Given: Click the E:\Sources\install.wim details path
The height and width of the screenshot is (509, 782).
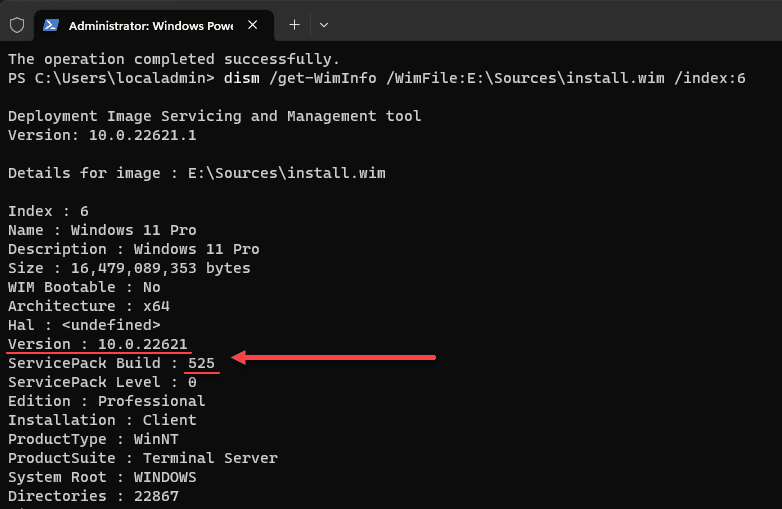Looking at the screenshot, I should tap(286, 173).
